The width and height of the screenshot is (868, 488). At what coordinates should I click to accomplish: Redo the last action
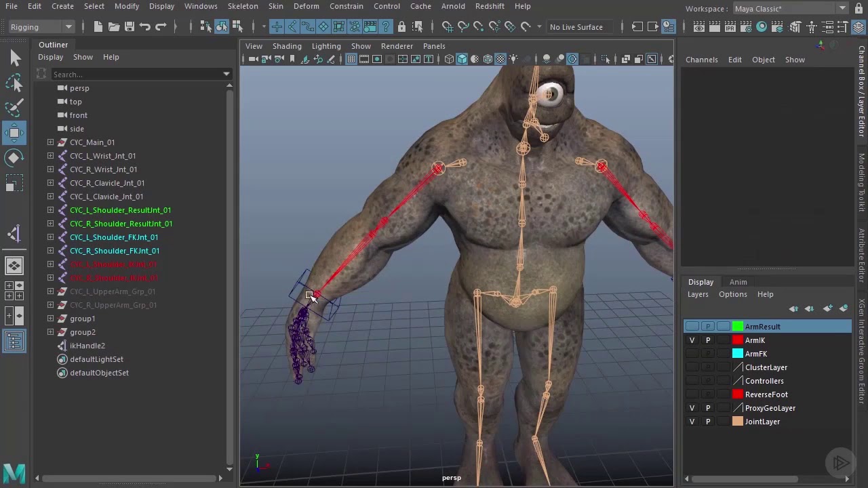(x=161, y=26)
